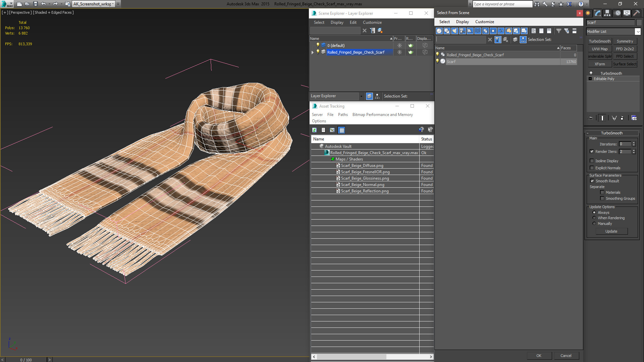The height and width of the screenshot is (362, 644).
Task: Click the Update button in TurboSmooth
Action: 611,231
